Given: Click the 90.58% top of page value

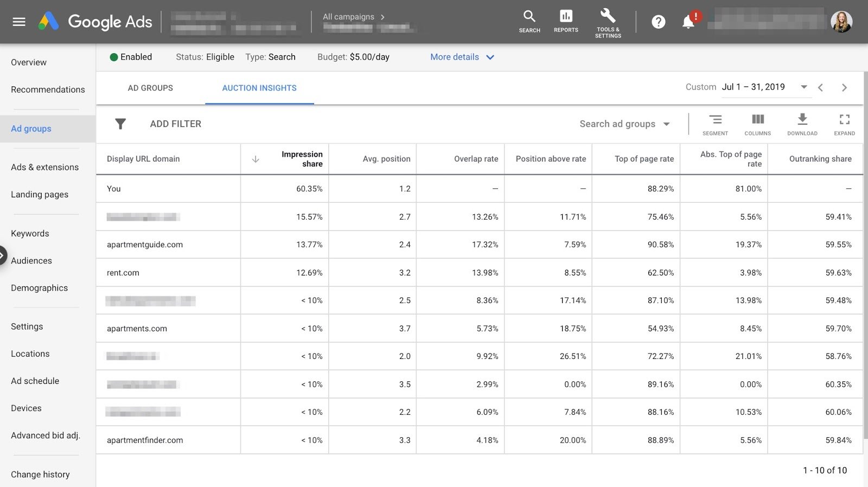Looking at the screenshot, I should click(x=661, y=245).
